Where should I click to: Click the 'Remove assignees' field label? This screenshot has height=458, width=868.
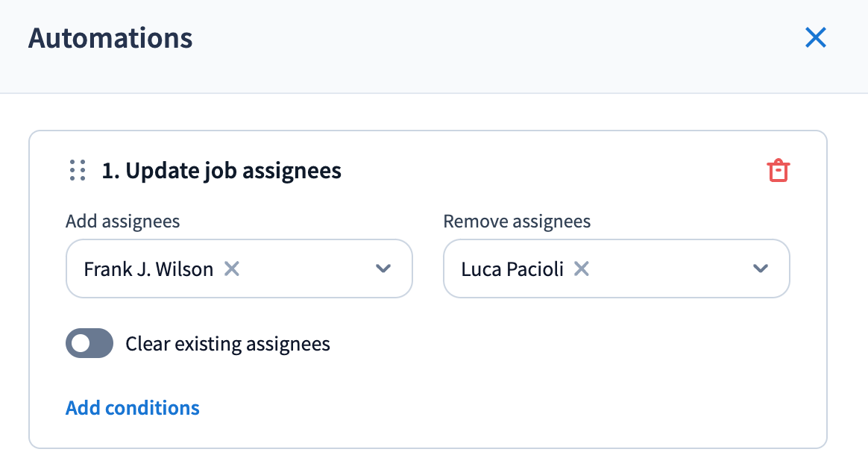click(517, 221)
